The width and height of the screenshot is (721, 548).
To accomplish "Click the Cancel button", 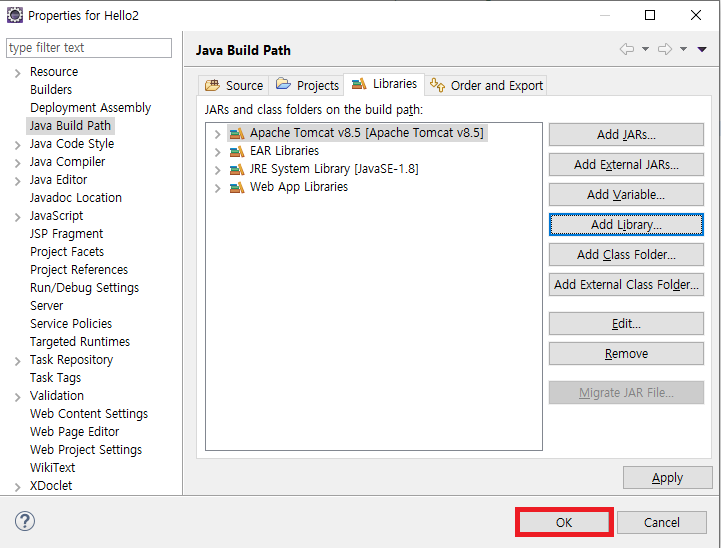I will 662,522.
